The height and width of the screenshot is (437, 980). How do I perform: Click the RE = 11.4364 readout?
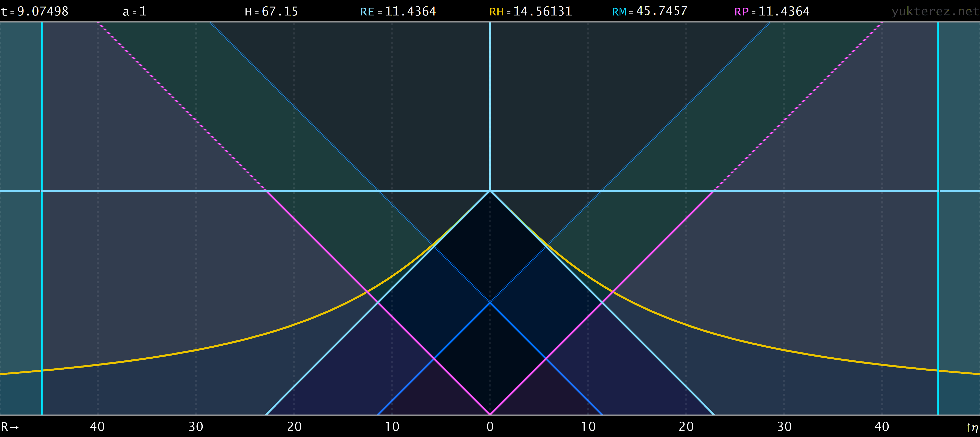click(398, 11)
